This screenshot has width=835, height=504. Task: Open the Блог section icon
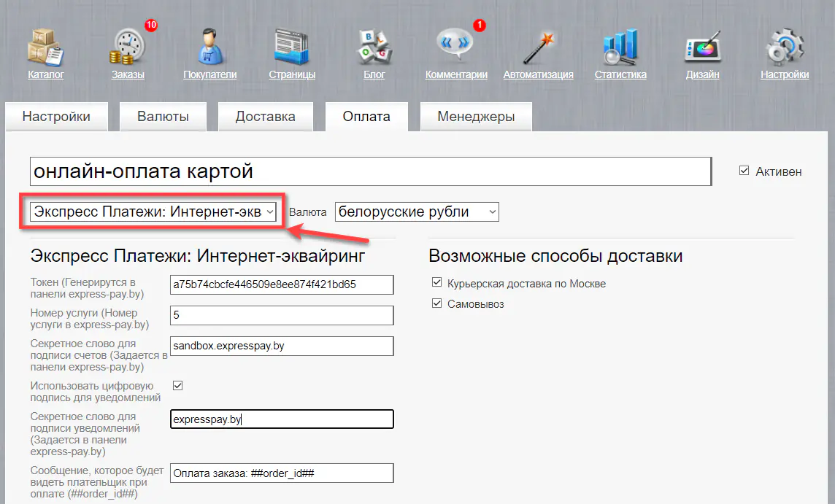point(374,44)
